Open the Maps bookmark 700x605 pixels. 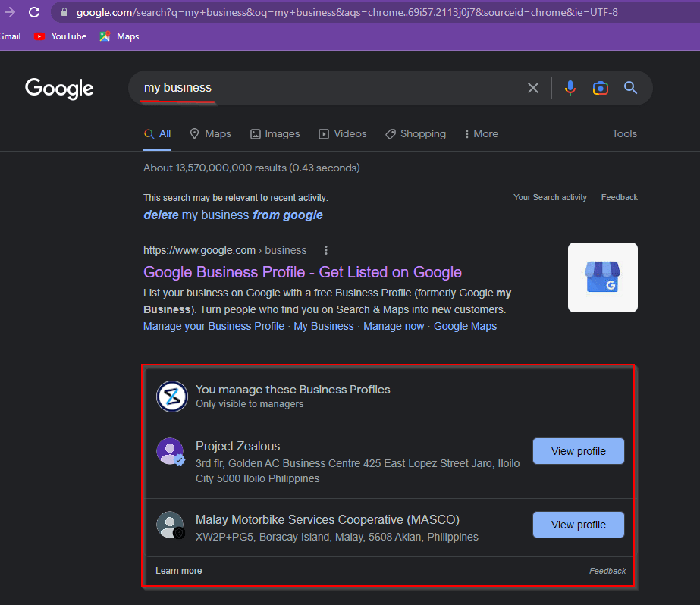(x=120, y=36)
